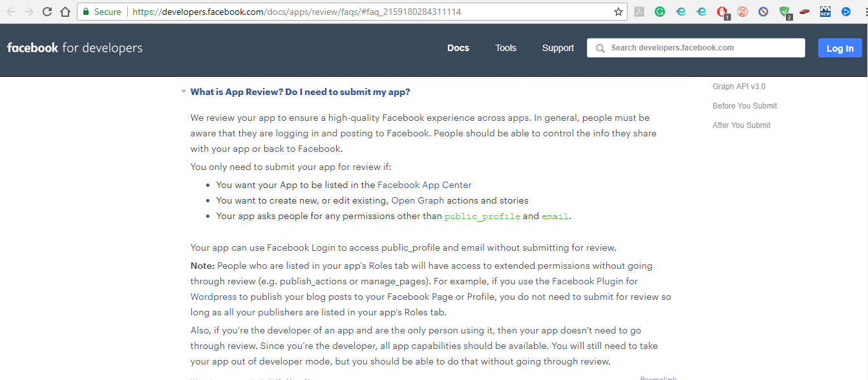This screenshot has height=380, width=868.
Task: Click the Log In button
Action: (x=840, y=48)
